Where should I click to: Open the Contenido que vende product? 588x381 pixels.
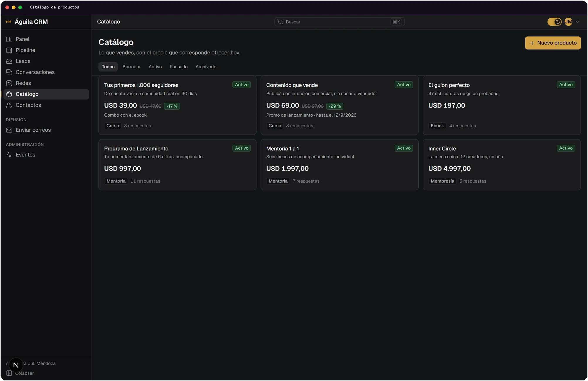click(x=339, y=105)
